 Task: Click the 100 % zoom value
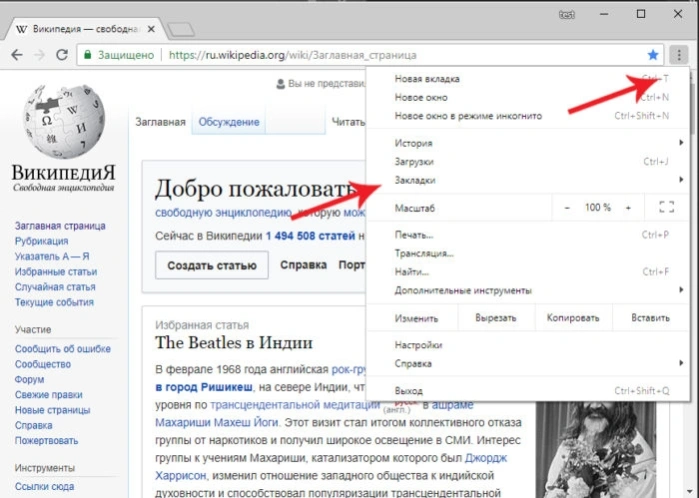coord(598,207)
